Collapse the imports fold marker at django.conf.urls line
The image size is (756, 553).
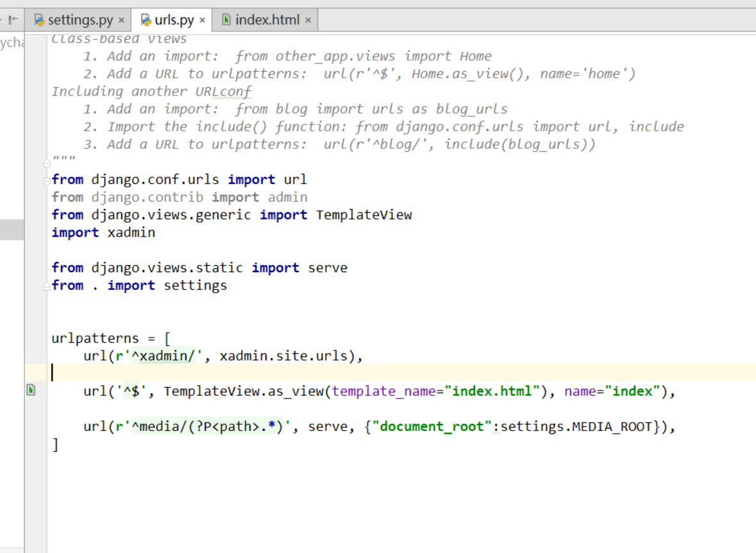pos(46,180)
